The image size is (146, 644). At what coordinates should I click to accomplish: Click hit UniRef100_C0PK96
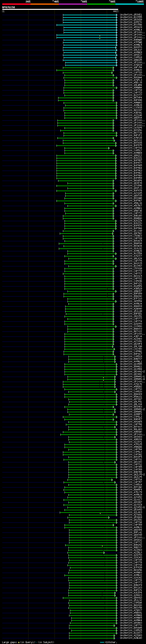click(x=131, y=281)
